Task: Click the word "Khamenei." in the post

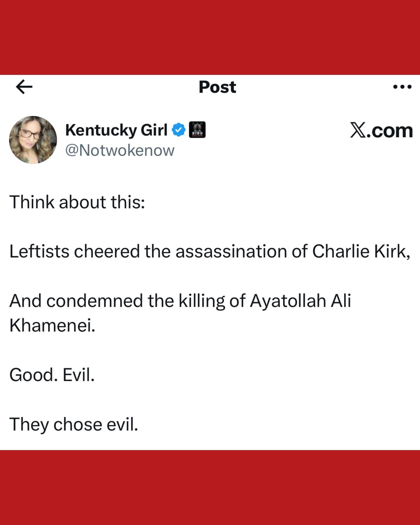Action: pyautogui.click(x=52, y=325)
